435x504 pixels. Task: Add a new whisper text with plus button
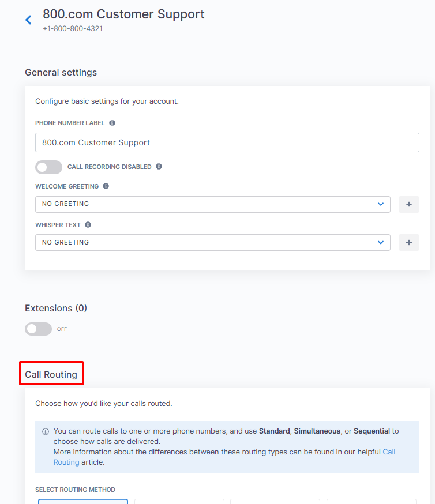[408, 242]
